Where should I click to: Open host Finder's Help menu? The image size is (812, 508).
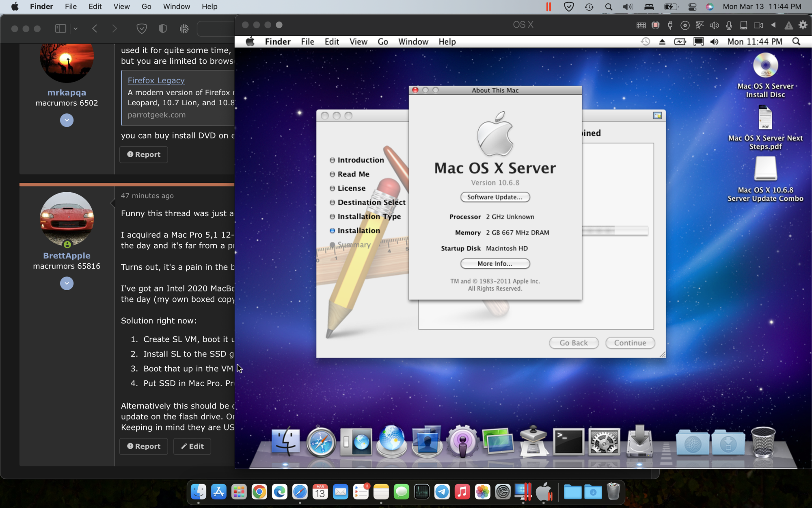pos(209,7)
